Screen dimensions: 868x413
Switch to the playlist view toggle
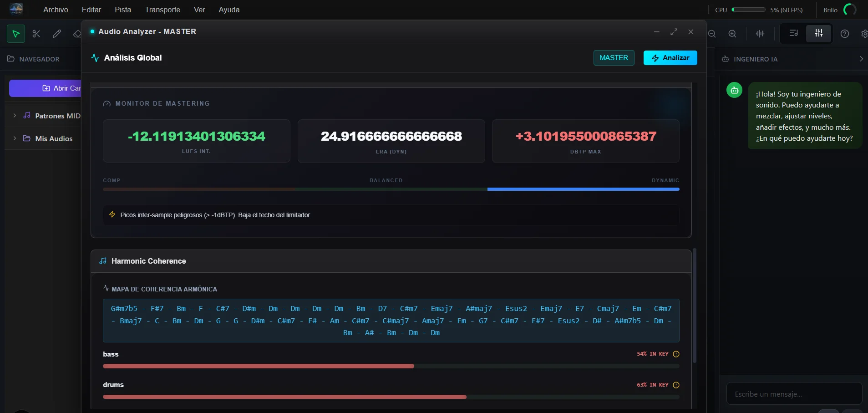(x=794, y=33)
